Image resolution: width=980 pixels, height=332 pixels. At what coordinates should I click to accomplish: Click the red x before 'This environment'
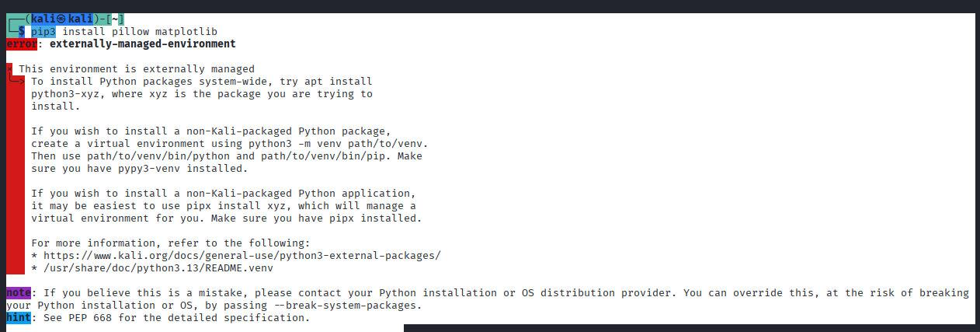click(9, 69)
